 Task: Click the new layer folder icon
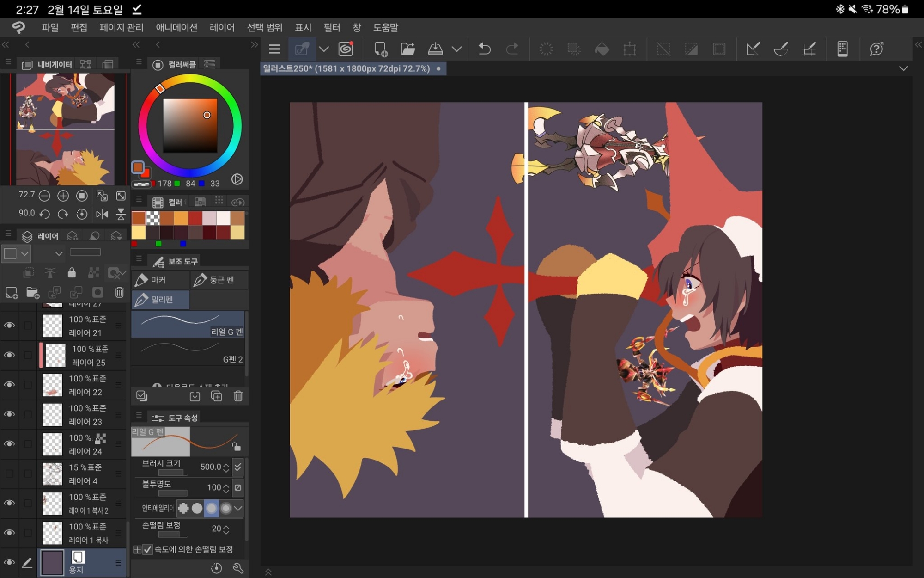click(x=32, y=292)
